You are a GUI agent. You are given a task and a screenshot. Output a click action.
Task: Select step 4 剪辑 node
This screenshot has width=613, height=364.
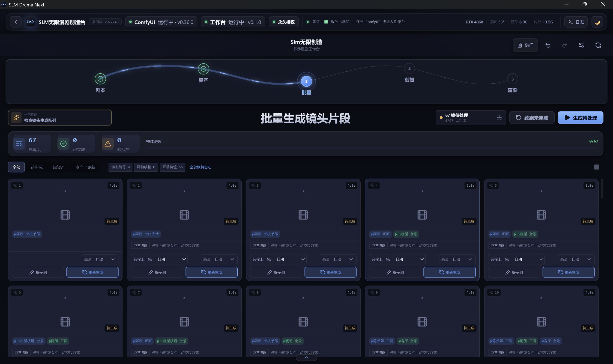coord(409,69)
